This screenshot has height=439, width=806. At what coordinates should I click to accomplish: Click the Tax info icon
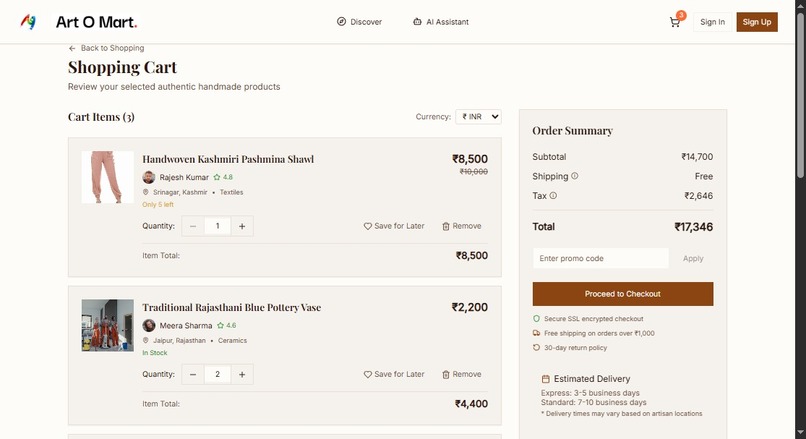[553, 196]
